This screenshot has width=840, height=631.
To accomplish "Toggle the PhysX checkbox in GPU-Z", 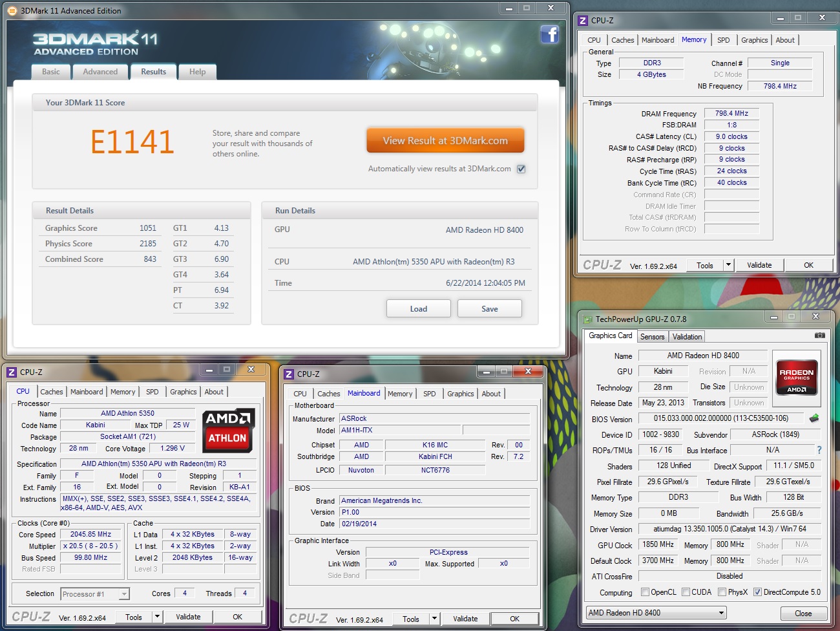I will (722, 592).
